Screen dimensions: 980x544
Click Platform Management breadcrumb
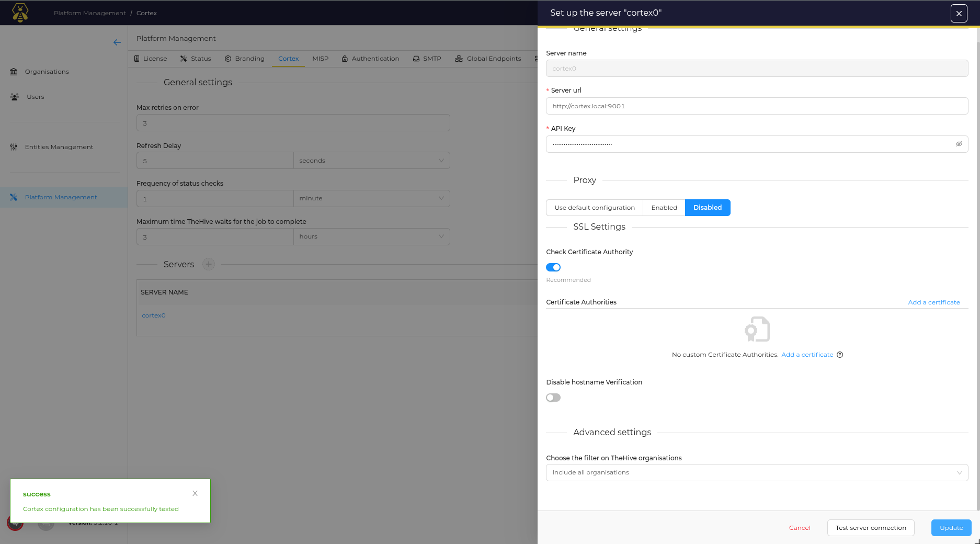90,13
